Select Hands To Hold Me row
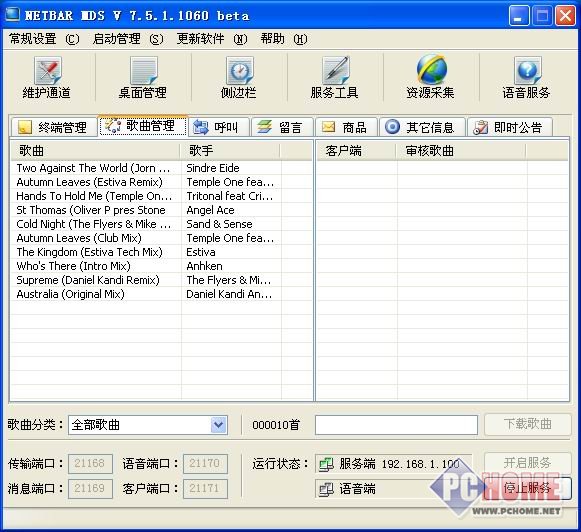Viewport: 581px width, 532px height. click(x=94, y=196)
